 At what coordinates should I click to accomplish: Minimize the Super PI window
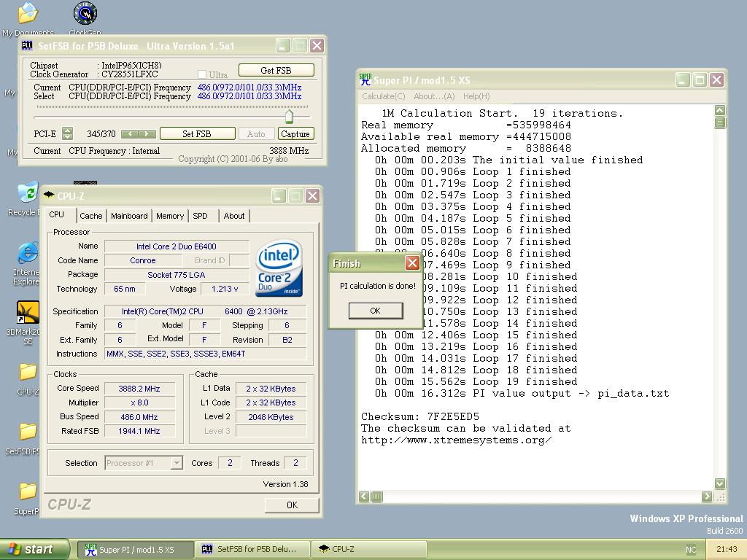(683, 79)
